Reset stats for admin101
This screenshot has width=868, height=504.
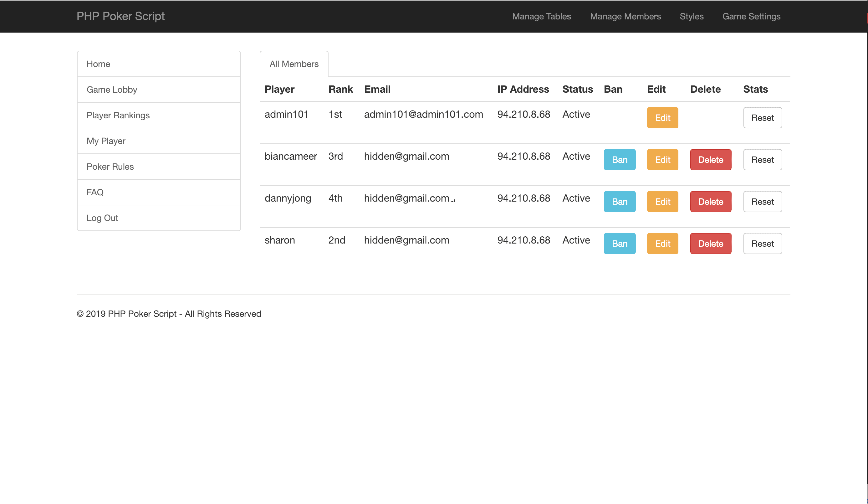763,117
